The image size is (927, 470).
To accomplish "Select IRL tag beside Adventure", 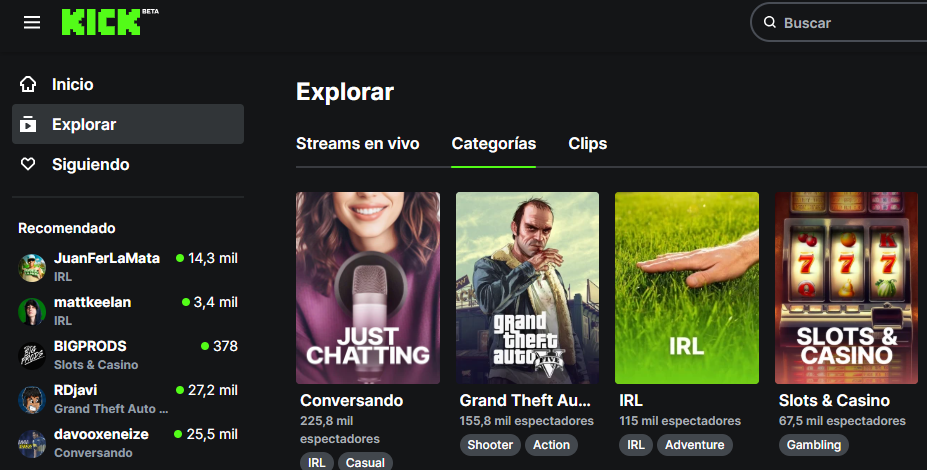I will click(x=636, y=445).
